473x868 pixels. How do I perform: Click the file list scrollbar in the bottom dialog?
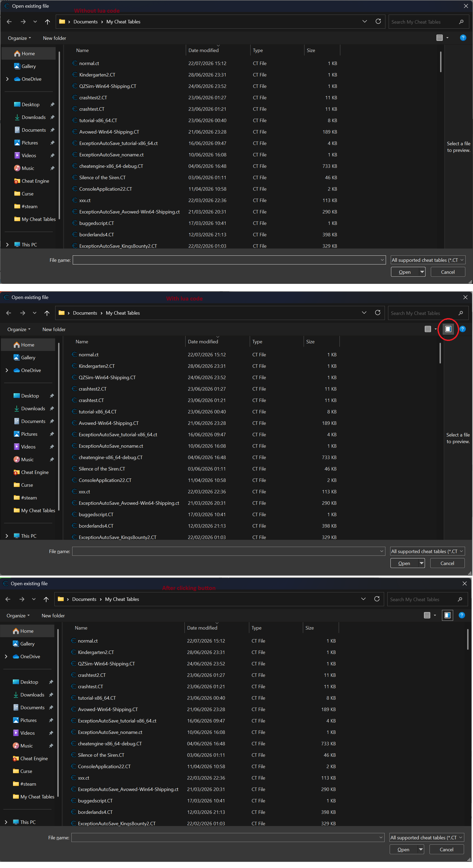pyautogui.click(x=468, y=639)
